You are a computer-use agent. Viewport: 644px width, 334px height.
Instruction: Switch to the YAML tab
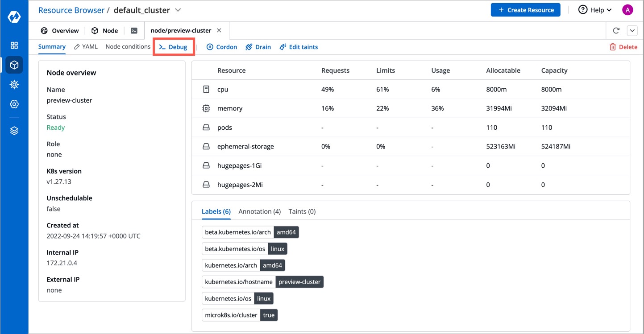(x=86, y=47)
